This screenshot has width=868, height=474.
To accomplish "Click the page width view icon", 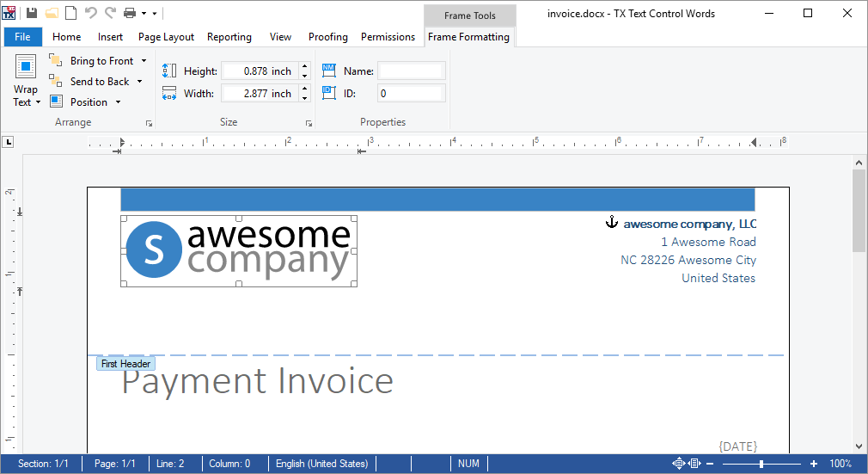I will (694, 464).
